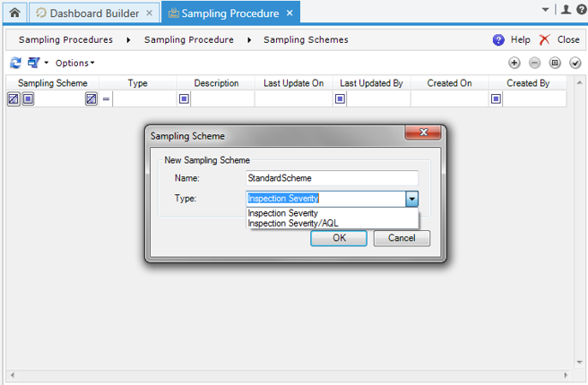Click horizontal scrollbar right arrow

click(x=566, y=375)
